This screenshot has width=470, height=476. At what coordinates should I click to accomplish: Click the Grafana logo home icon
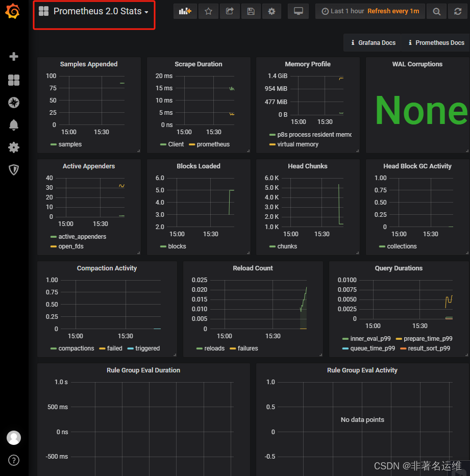13,11
